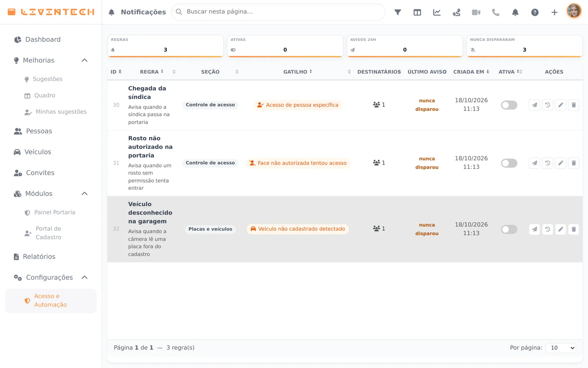Click the plus add icon
This screenshot has height=368, width=588.
[555, 12]
